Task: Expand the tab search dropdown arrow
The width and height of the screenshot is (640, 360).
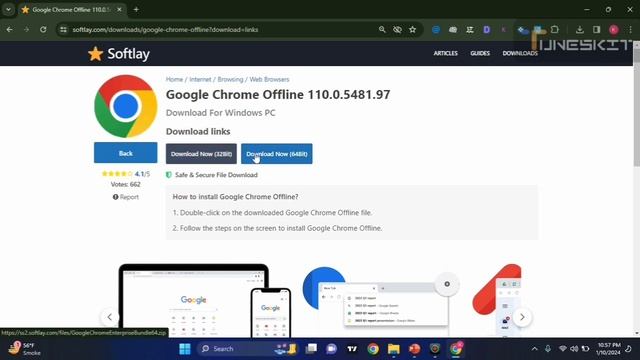Action: coord(8,9)
